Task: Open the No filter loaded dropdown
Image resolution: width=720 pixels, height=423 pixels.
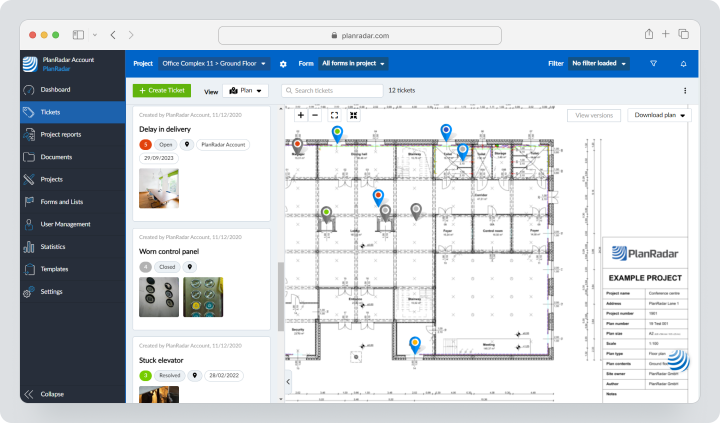Action: pos(599,63)
